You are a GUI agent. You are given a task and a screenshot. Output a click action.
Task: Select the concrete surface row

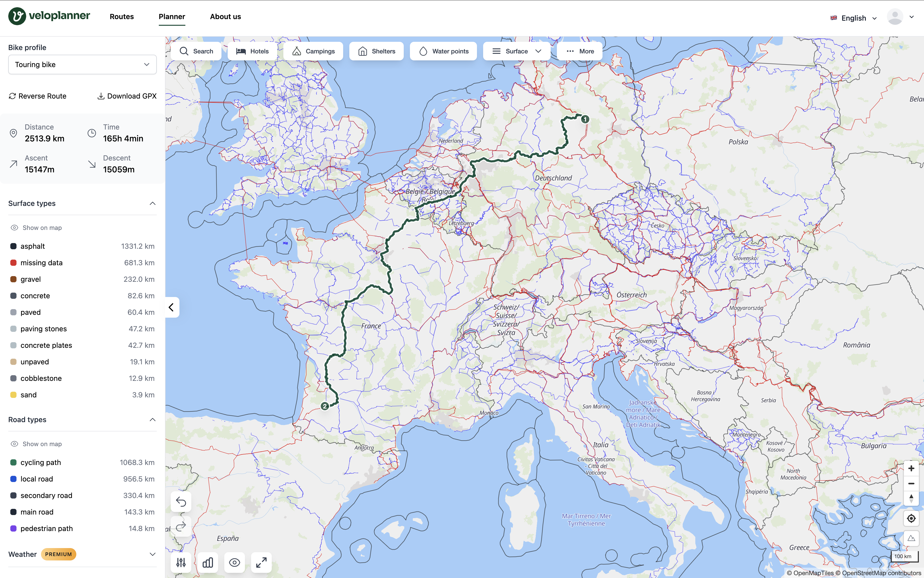click(82, 296)
